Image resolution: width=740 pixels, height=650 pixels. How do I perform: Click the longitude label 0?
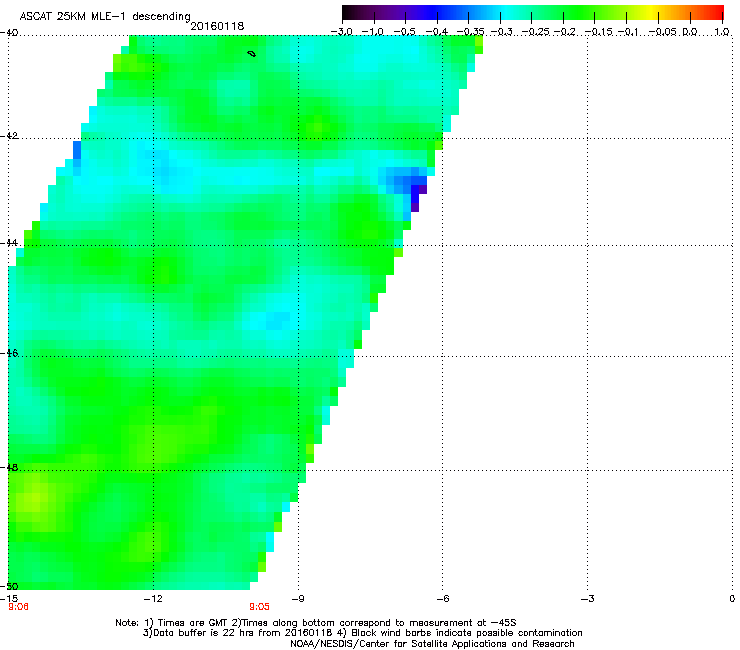(732, 599)
